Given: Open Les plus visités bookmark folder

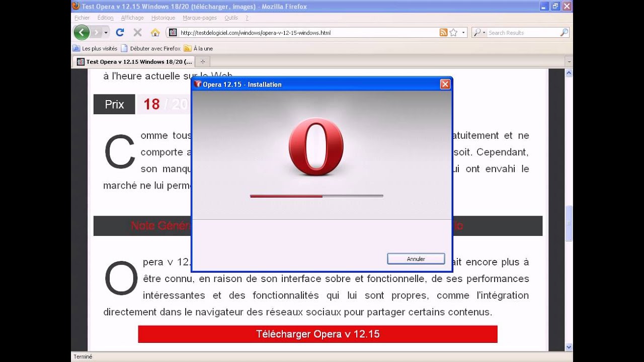Looking at the screenshot, I should click(95, 48).
